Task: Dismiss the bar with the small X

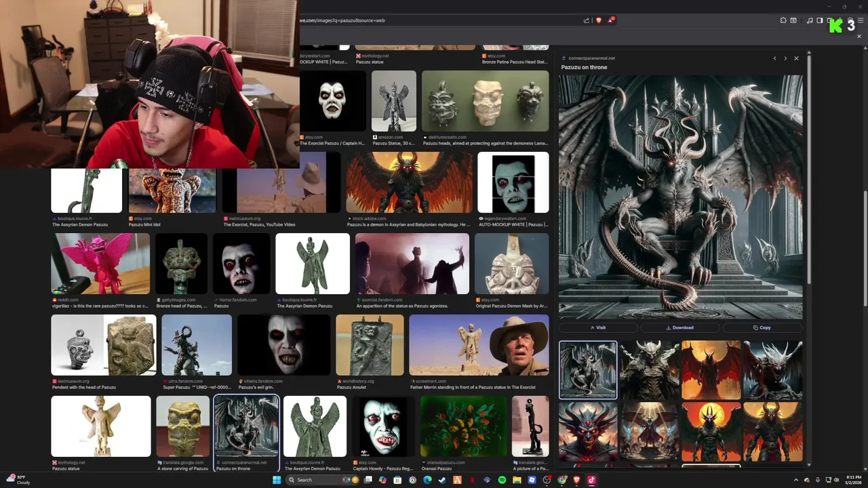Action: point(859,36)
